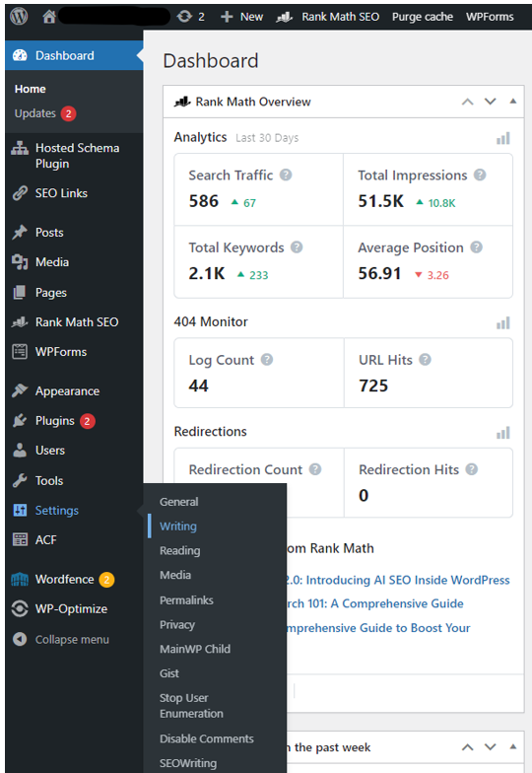Click the home site icon in admin bar

pos(49,17)
